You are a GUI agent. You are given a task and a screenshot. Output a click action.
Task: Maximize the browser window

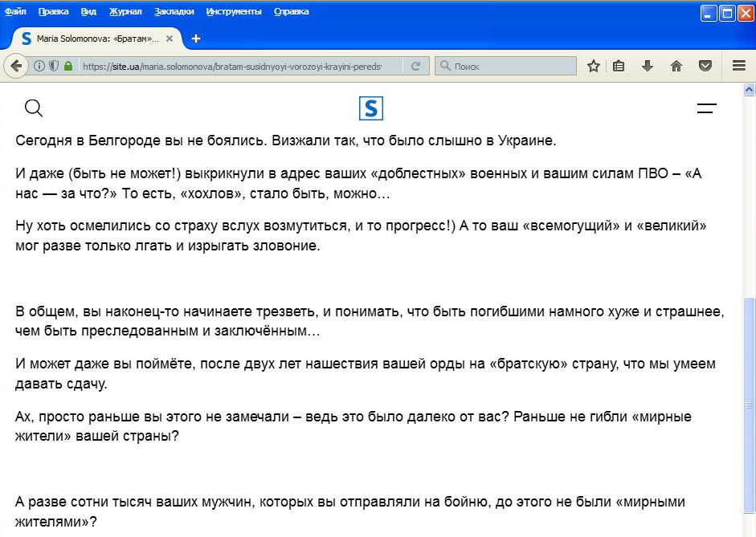pos(727,13)
